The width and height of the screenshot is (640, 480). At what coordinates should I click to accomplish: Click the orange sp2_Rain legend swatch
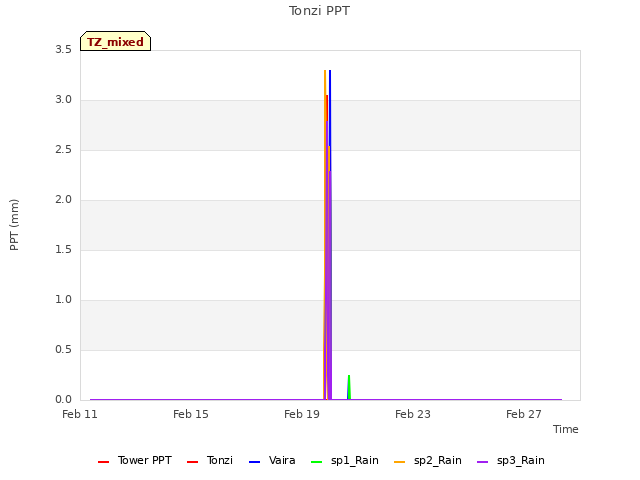coord(399,462)
